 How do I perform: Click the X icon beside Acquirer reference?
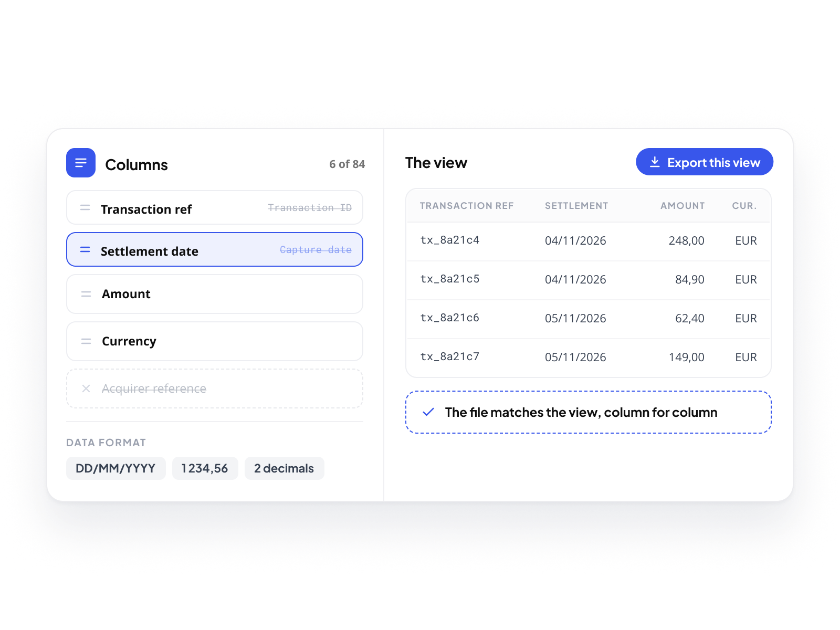point(86,388)
